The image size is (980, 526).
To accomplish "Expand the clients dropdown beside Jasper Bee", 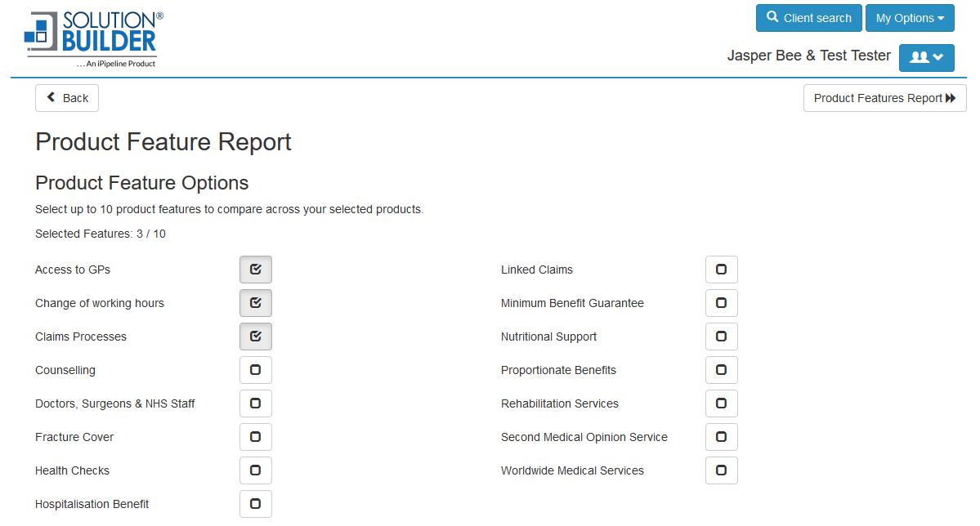I will 926,57.
